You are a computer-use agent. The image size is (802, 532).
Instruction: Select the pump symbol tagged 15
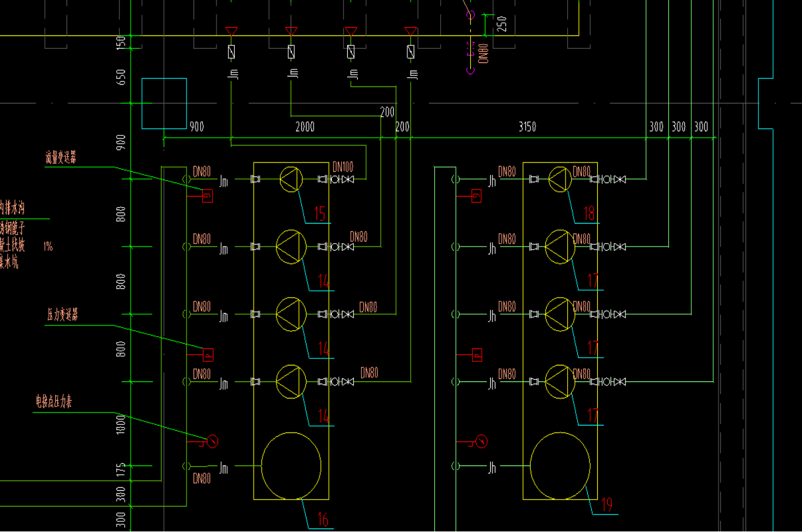[x=291, y=179]
